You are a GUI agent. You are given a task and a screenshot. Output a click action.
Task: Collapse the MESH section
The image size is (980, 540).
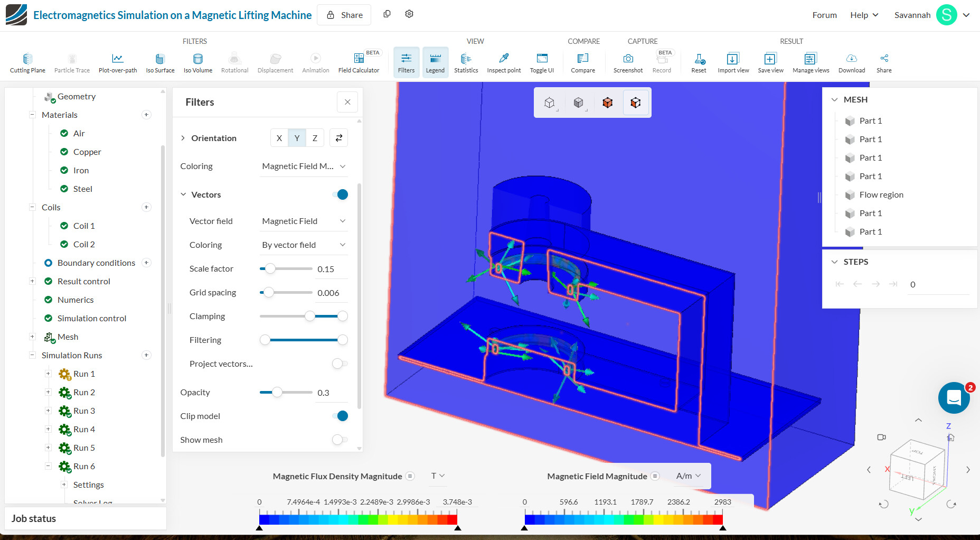[835, 99]
